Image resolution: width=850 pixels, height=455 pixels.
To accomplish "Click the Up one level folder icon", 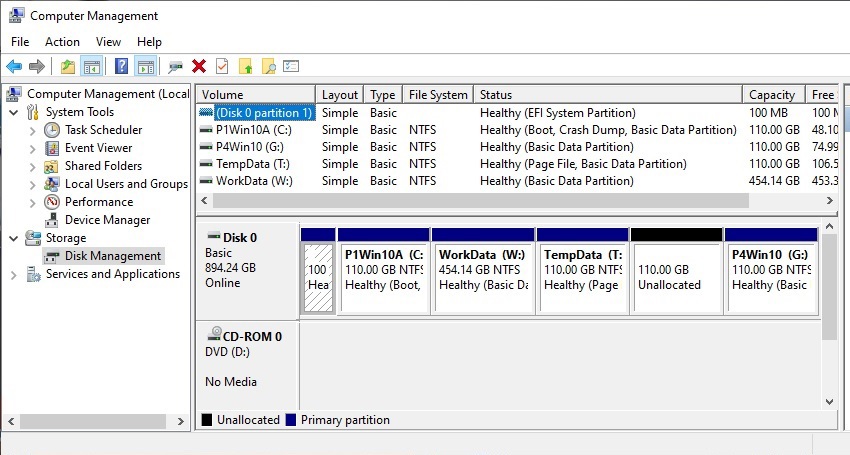I will pos(68,67).
